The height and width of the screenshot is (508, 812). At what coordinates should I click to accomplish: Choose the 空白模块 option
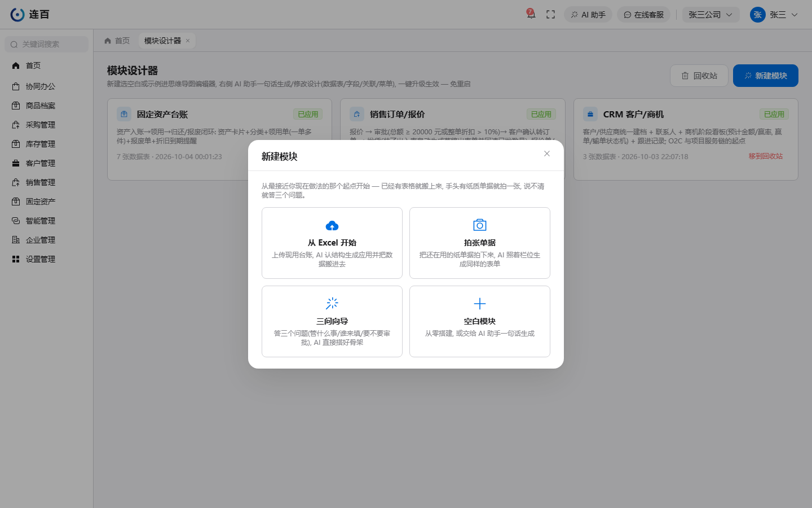[480, 321]
